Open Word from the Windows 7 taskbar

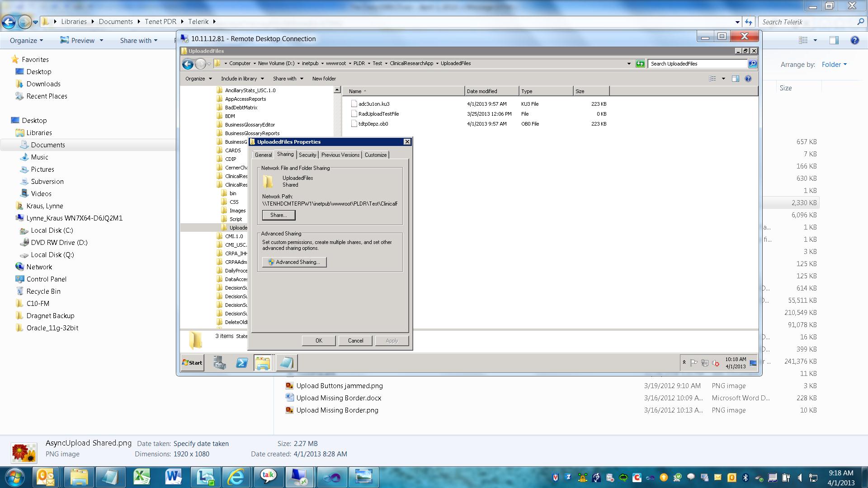(x=173, y=477)
